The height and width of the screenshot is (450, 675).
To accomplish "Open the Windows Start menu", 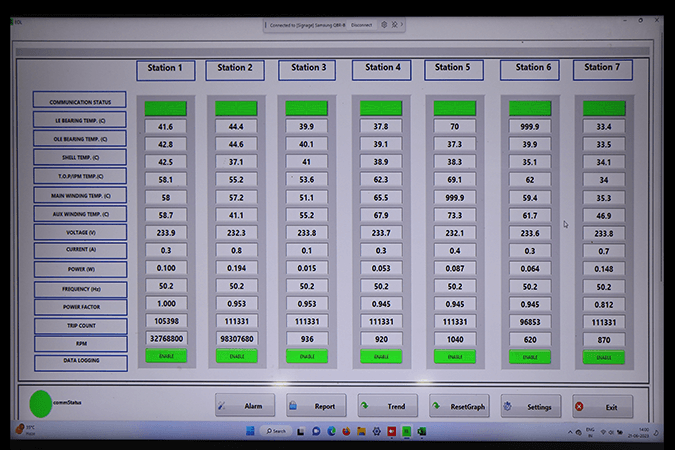I will click(x=250, y=431).
